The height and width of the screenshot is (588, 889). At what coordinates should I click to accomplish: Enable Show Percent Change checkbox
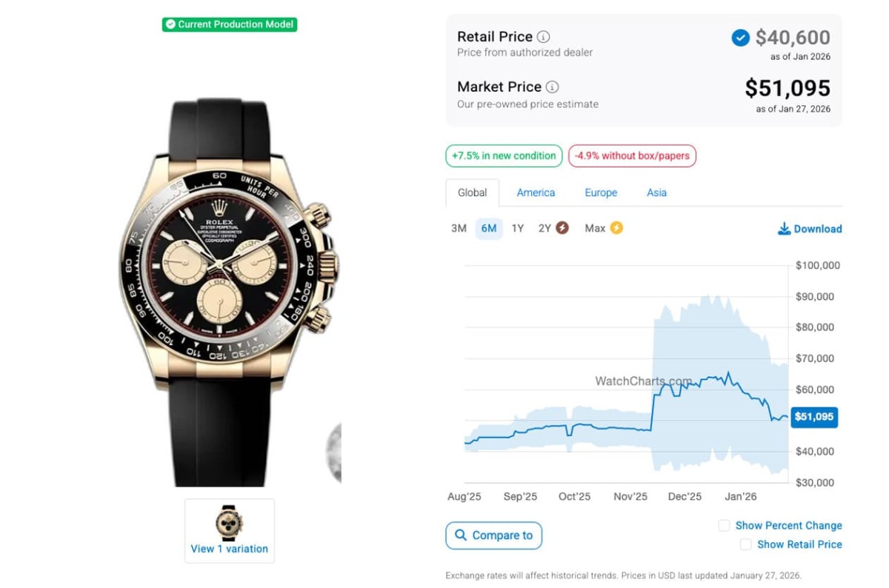(724, 526)
